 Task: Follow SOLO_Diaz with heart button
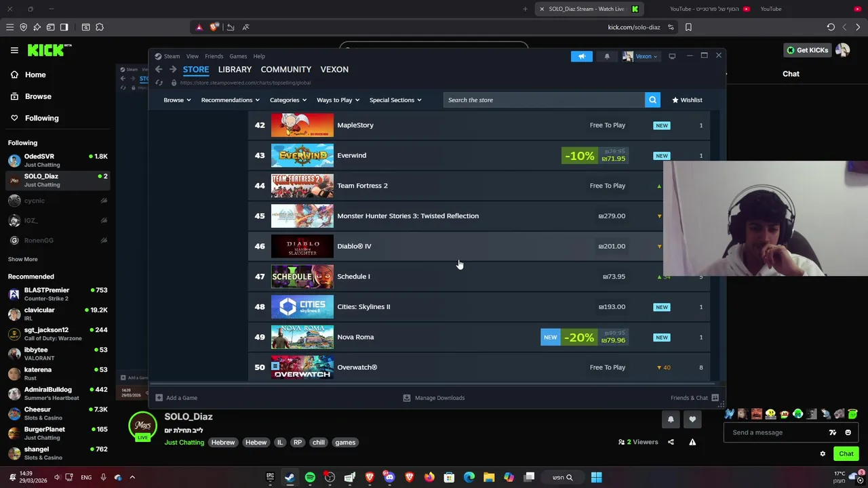click(x=692, y=420)
